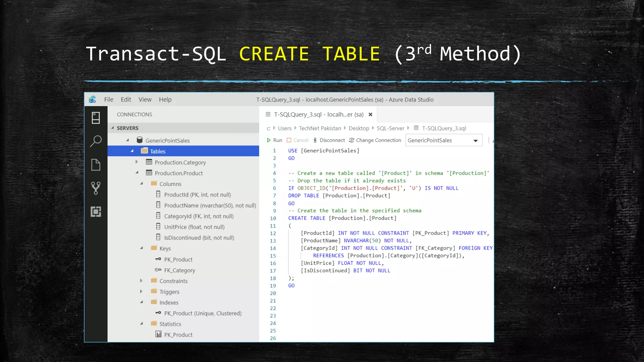
Task: Click the Tables folder icon
Action: 144,151
